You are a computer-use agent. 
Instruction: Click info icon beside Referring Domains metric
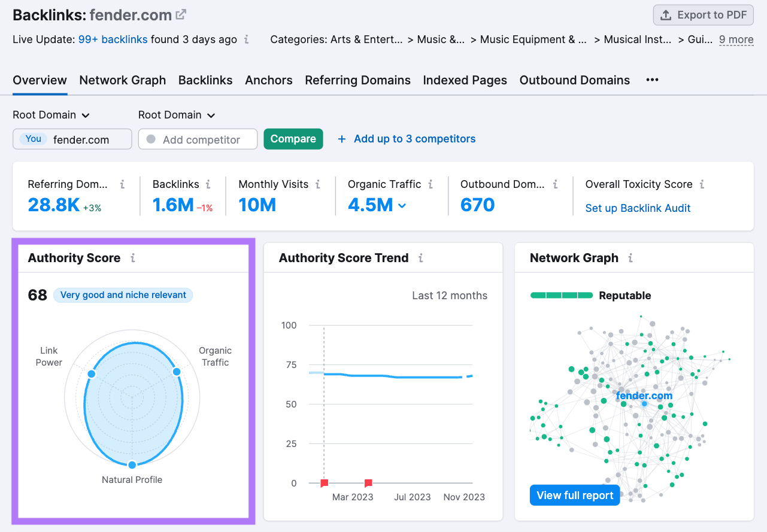pyautogui.click(x=122, y=184)
